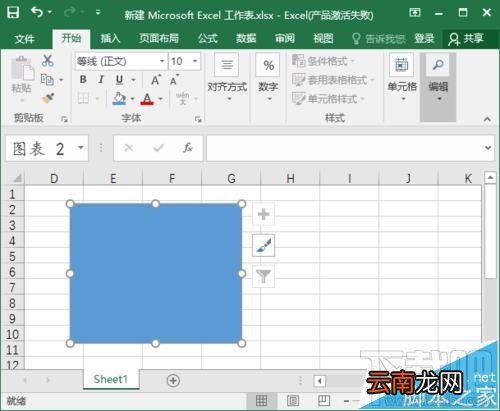Open the Name Box dropdown arrow

tap(81, 147)
